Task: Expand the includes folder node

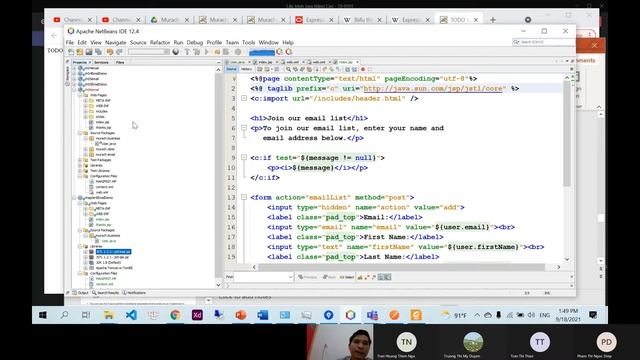Action: [86, 111]
